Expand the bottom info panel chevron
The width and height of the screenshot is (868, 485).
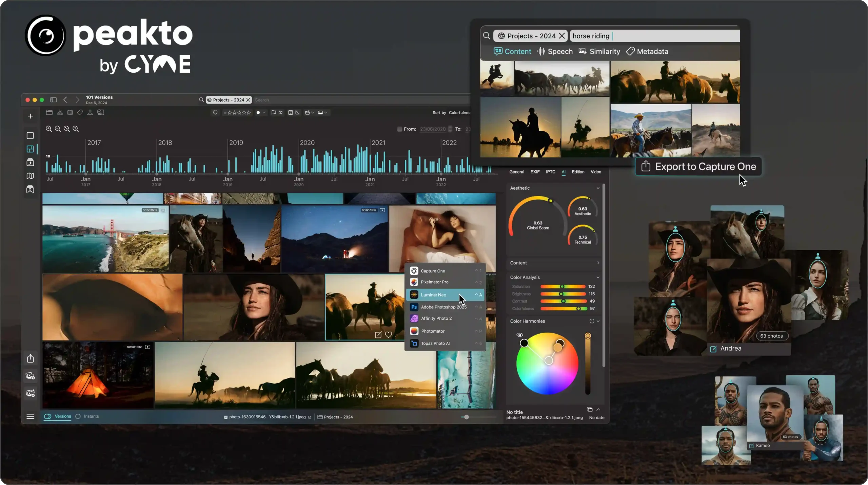pos(598,409)
